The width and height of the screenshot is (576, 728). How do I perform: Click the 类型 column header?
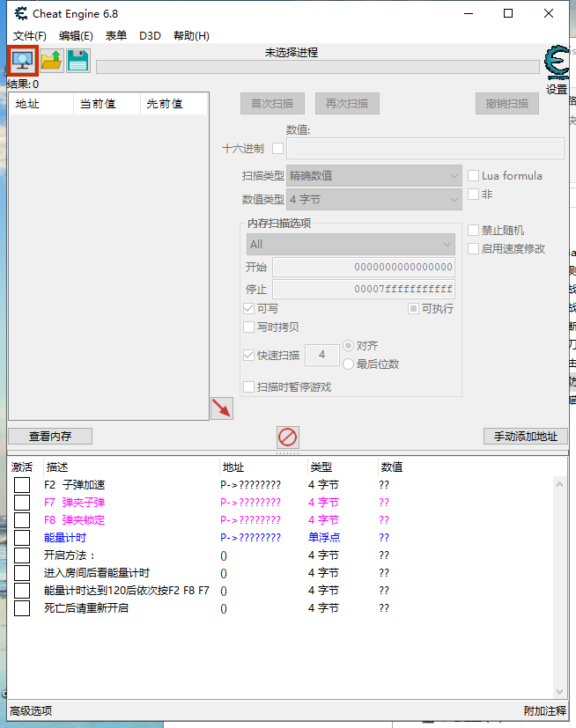pos(343,467)
